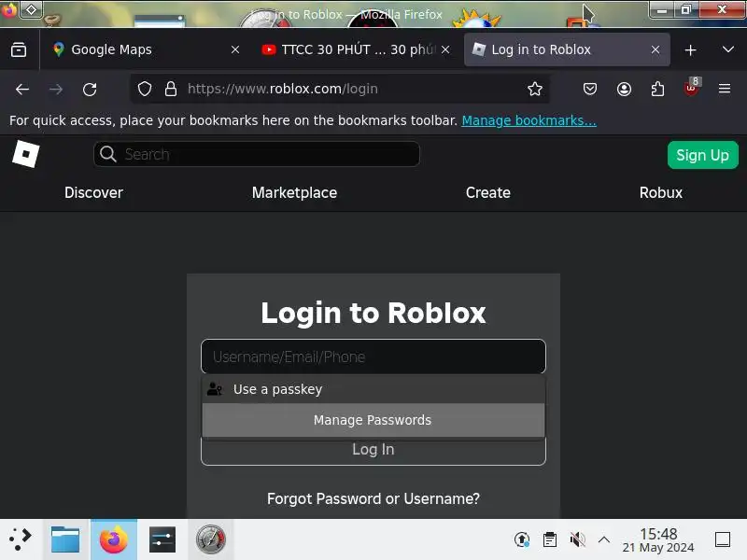The image size is (747, 560).
Task: Open the KDE application launcher
Action: point(21,539)
